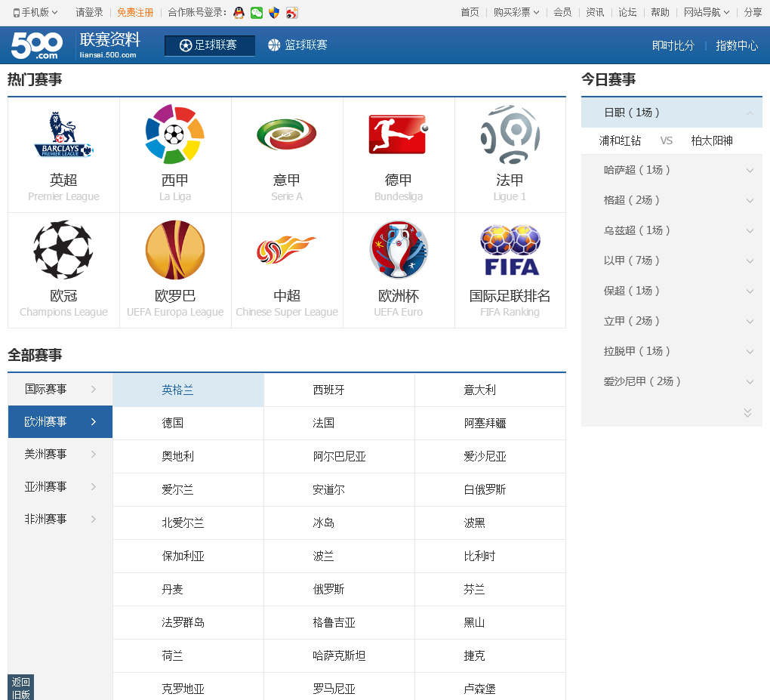Open the Chinese Super League logo

point(287,249)
